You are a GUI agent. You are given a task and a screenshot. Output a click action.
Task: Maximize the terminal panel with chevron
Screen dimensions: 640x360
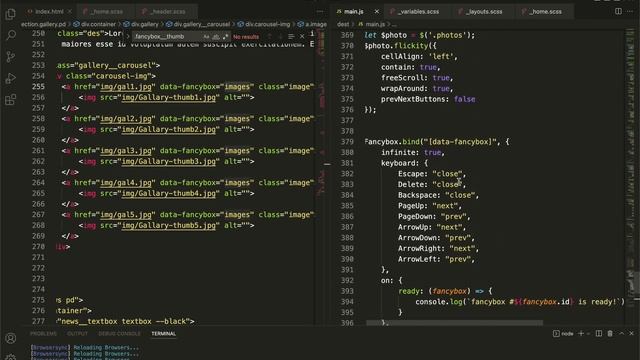(x=621, y=333)
